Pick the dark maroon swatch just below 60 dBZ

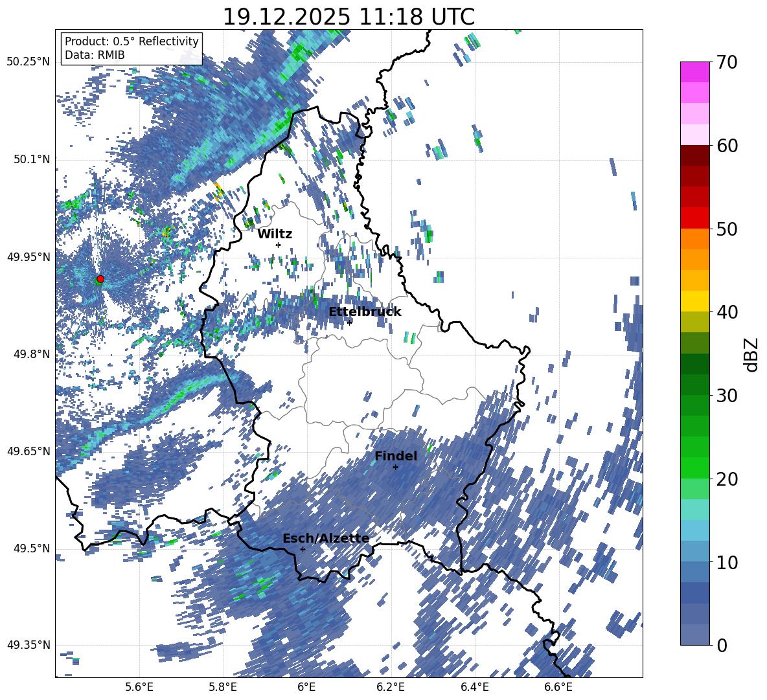[x=694, y=155]
